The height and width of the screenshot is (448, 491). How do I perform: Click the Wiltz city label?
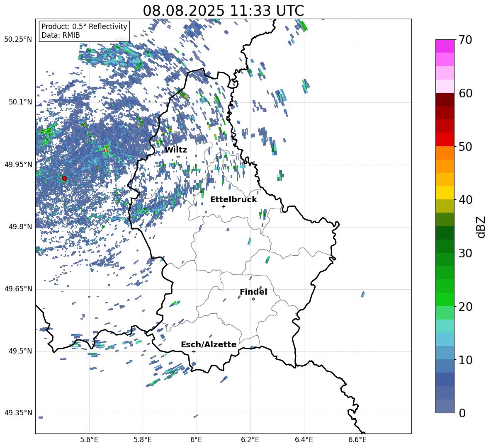176,150
